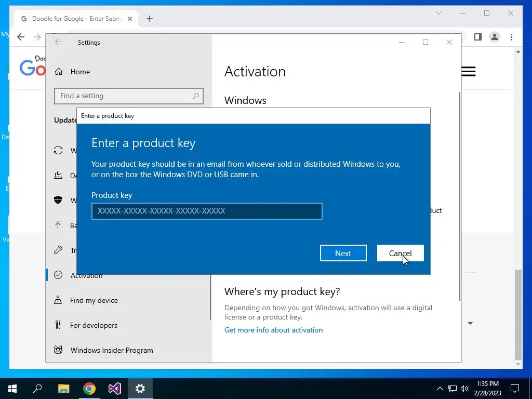Expand the Chrome tab search chevron
Viewport: 532px width, 399px height.
tap(438, 13)
